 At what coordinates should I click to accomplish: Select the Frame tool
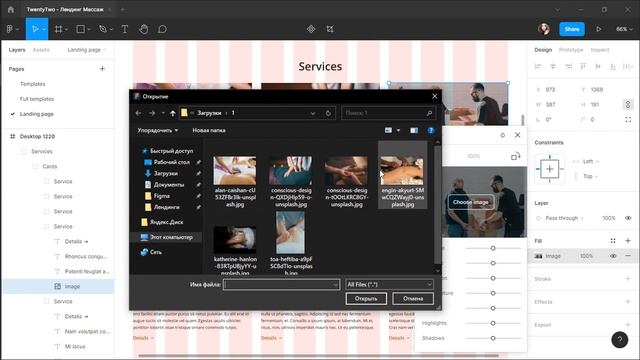click(59, 29)
